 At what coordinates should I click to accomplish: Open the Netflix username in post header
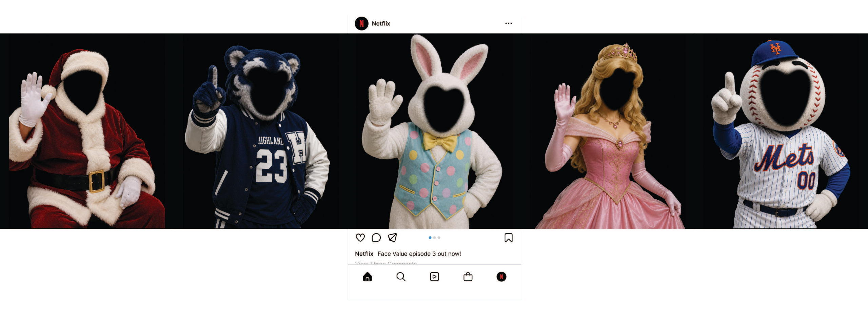tap(381, 23)
